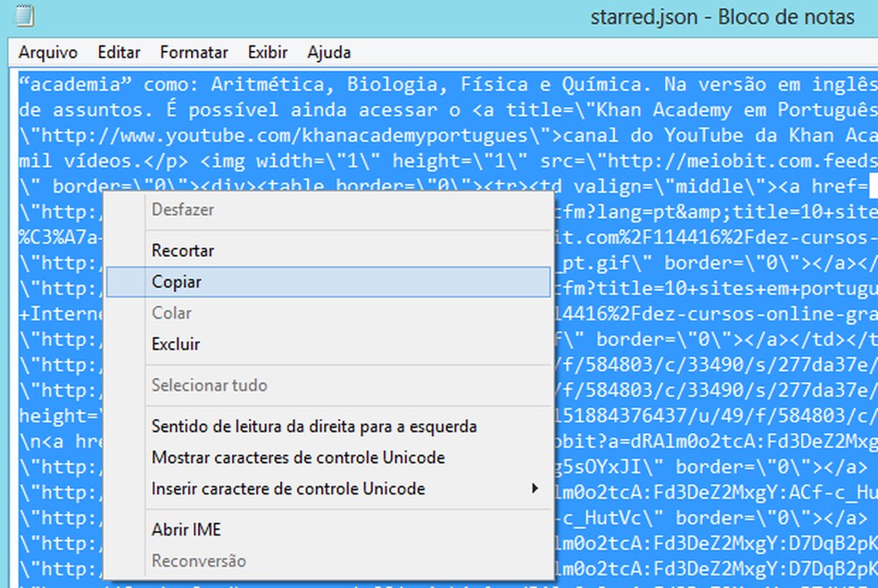
Task: Choose Excluir in the context menu
Action: (328, 344)
